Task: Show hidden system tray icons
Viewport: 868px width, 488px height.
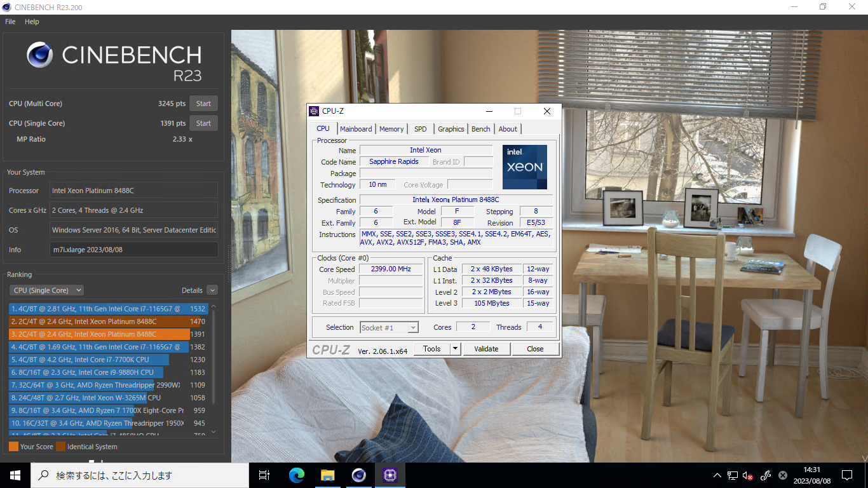Action: 717,475
